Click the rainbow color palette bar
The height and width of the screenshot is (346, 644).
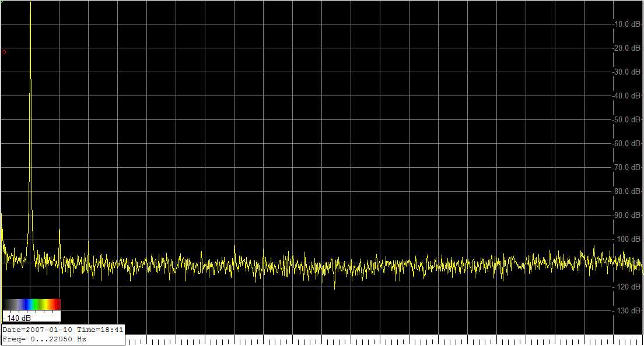[x=32, y=304]
